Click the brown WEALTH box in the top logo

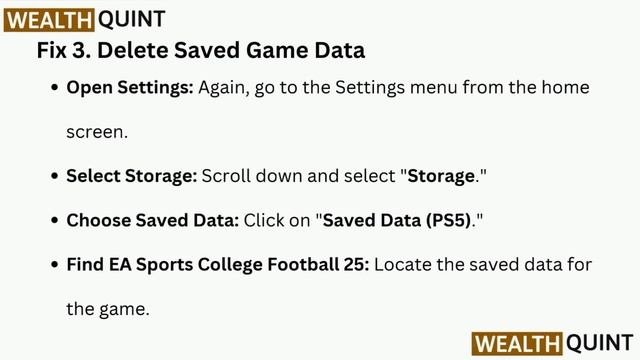49,20
